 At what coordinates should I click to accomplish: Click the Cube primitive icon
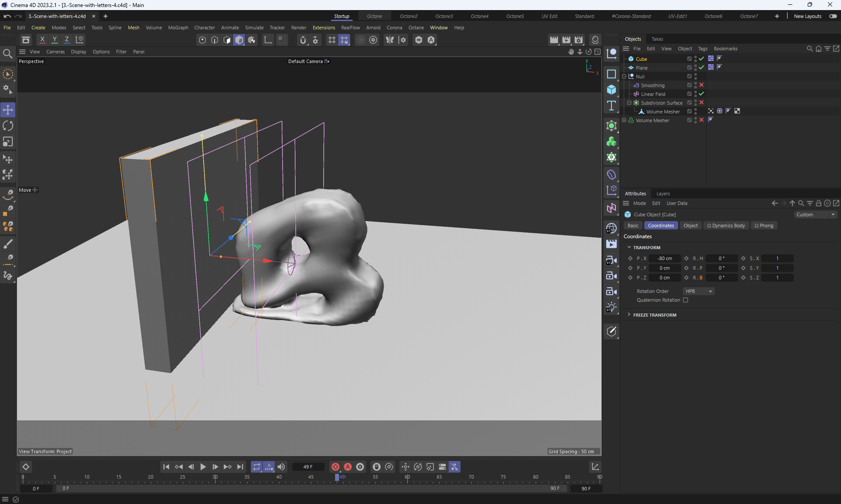click(611, 90)
